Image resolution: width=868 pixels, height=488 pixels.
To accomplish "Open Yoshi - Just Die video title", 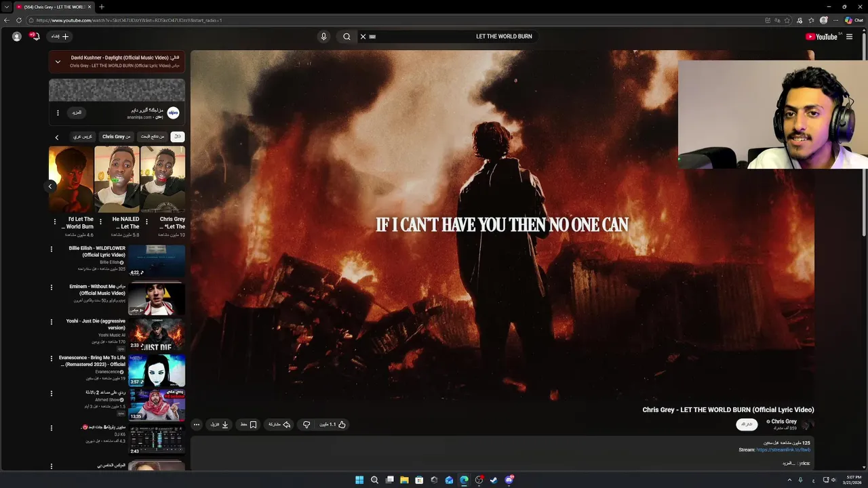I will point(96,324).
